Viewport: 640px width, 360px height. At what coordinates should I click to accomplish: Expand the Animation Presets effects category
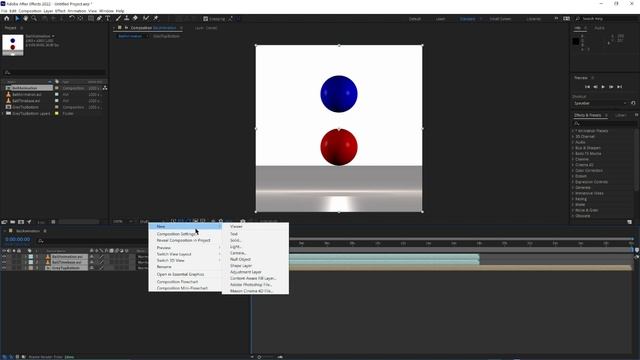pos(573,131)
